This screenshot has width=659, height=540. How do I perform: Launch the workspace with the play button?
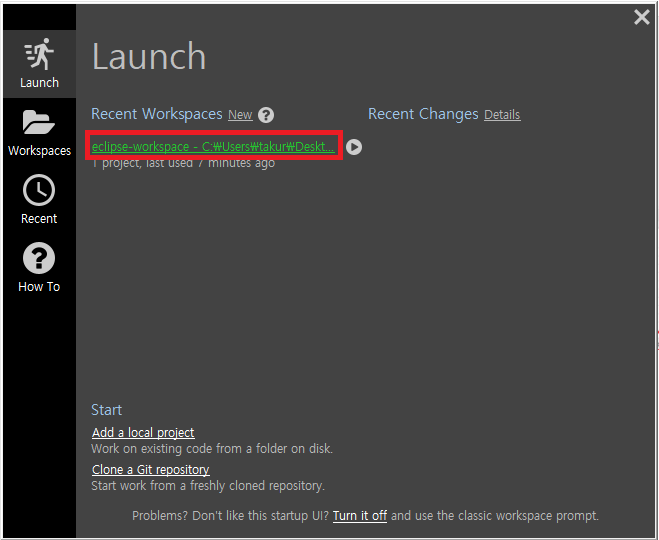click(354, 147)
